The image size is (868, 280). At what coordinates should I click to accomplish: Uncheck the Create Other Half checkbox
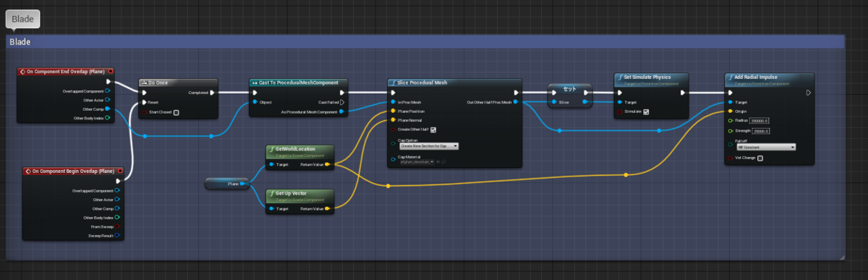click(433, 130)
